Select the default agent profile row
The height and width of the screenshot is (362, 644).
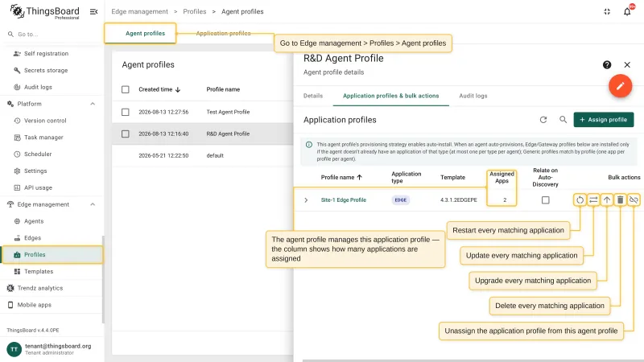point(203,155)
